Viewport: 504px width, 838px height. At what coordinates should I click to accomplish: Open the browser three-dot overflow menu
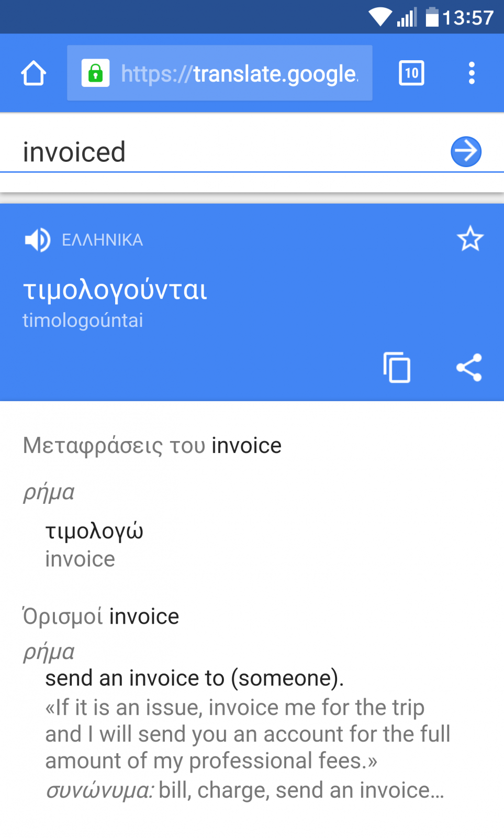pyautogui.click(x=472, y=73)
